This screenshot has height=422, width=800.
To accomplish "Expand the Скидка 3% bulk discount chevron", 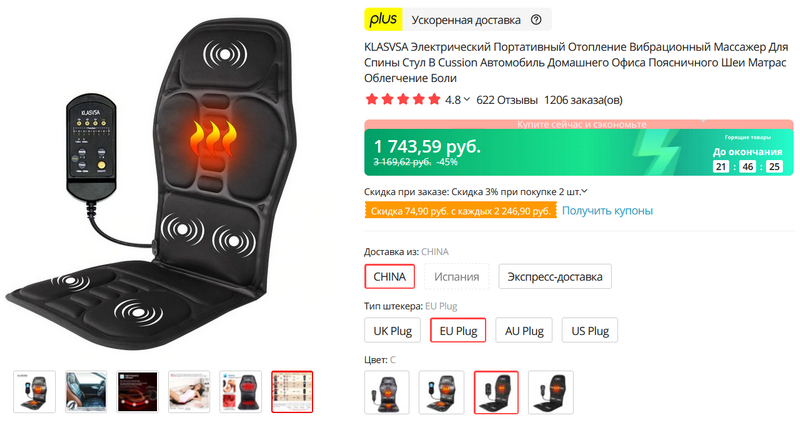I will click(x=585, y=191).
